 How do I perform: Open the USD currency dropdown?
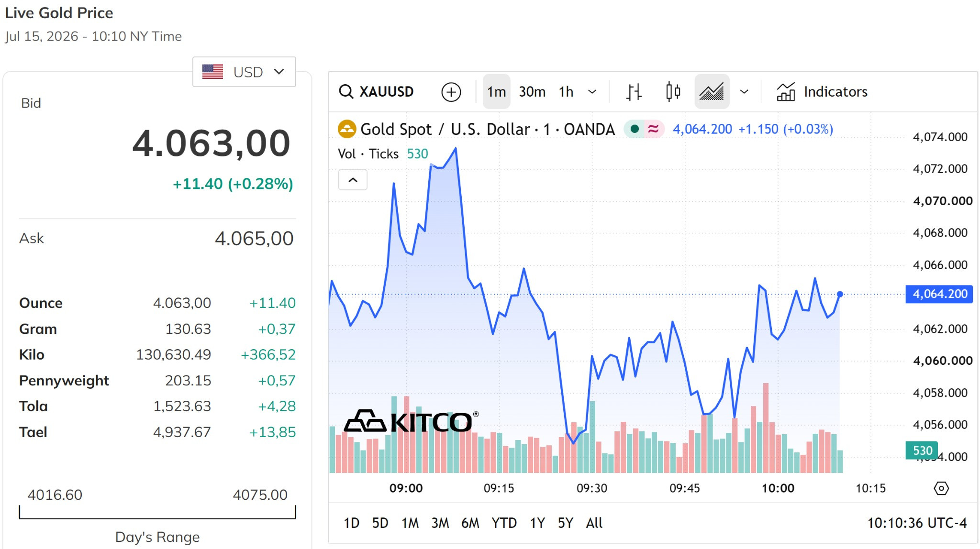tap(244, 72)
